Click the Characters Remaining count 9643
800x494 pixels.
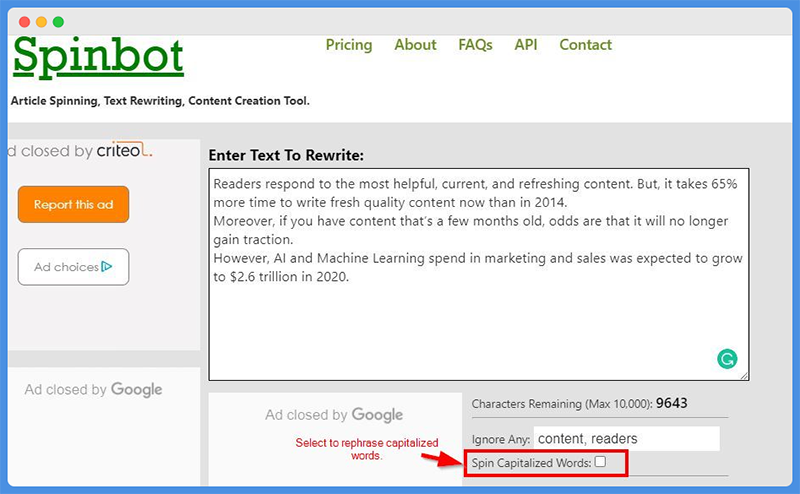click(x=671, y=403)
